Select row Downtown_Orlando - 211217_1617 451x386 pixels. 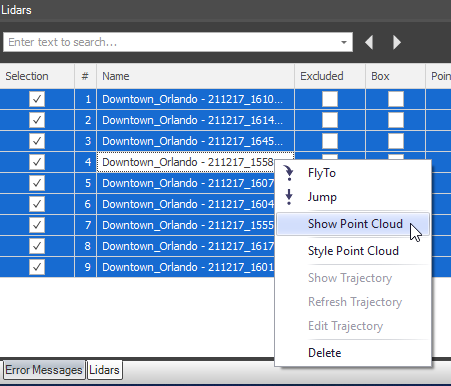pyautogui.click(x=187, y=246)
